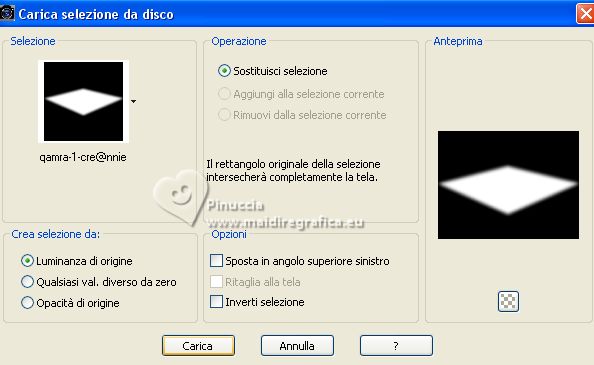Click the app icon in title bar
Image resolution: width=594 pixels, height=365 pixels.
(x=7, y=14)
